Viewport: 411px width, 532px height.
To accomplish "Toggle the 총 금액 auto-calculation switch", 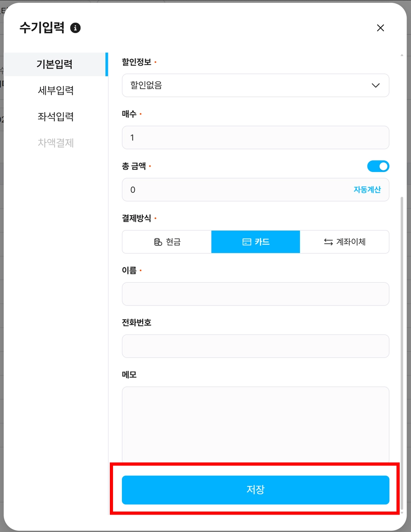I will pyautogui.click(x=378, y=166).
